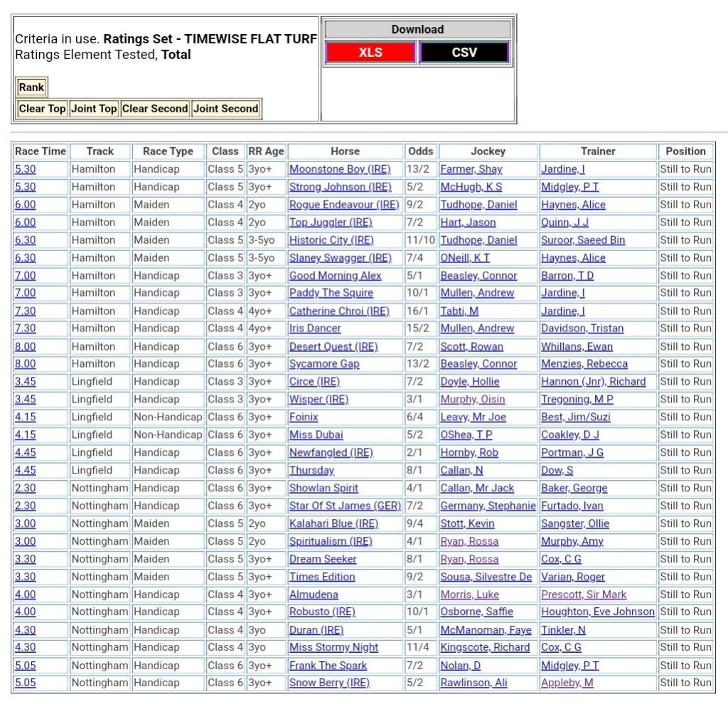The height and width of the screenshot is (704, 728).
Task: Open trainer Suroor, Saeed Bin
Action: click(x=582, y=240)
